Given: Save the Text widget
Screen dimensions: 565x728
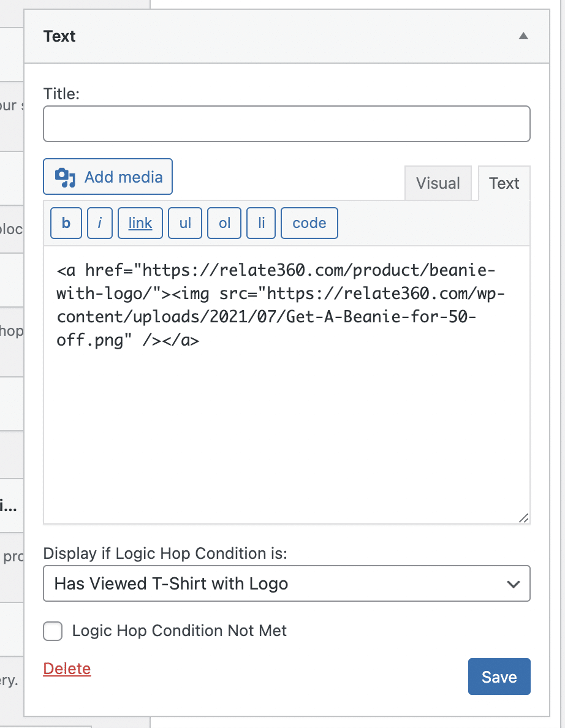Looking at the screenshot, I should click(499, 677).
